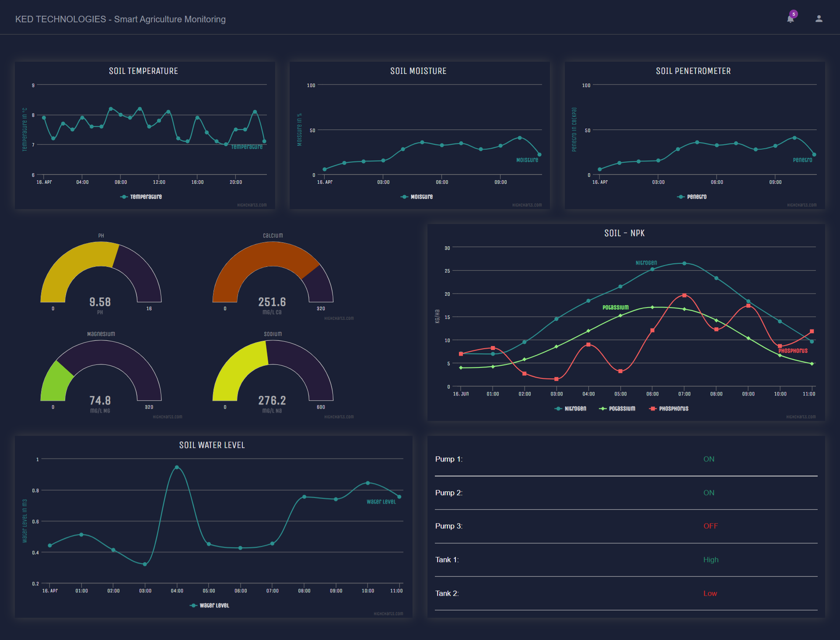840x640 pixels.
Task: Toggle the Temperature legend item
Action: click(141, 197)
